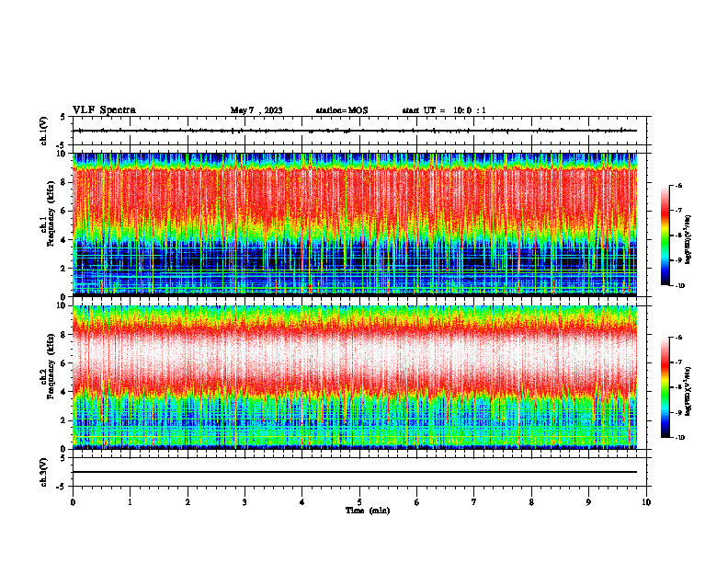Click the time axis tick label "3"
Image resolution: width=728 pixels, height=563 pixels.
245,502
